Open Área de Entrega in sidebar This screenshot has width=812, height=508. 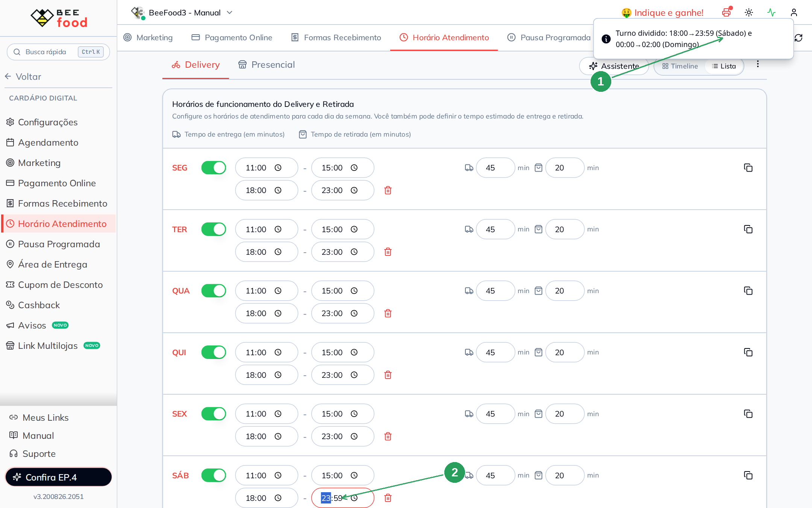tap(58, 265)
